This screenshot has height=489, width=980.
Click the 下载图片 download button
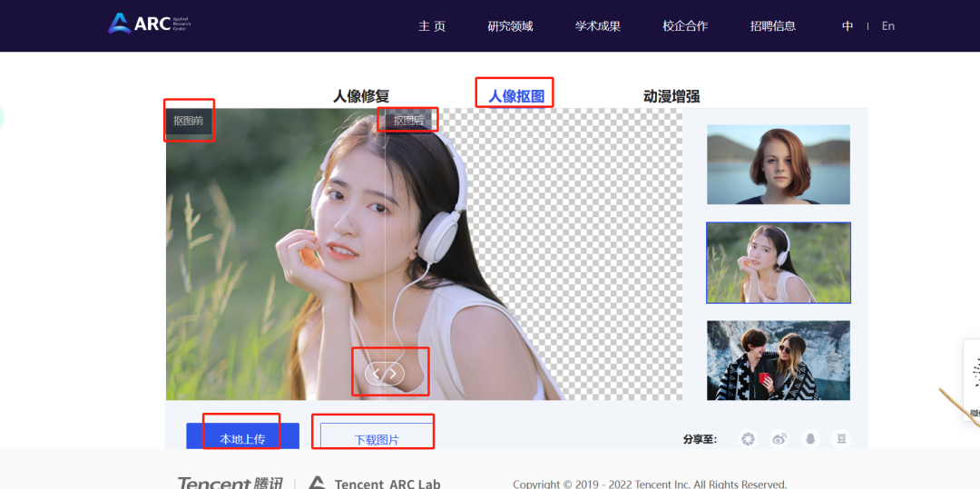tap(377, 436)
